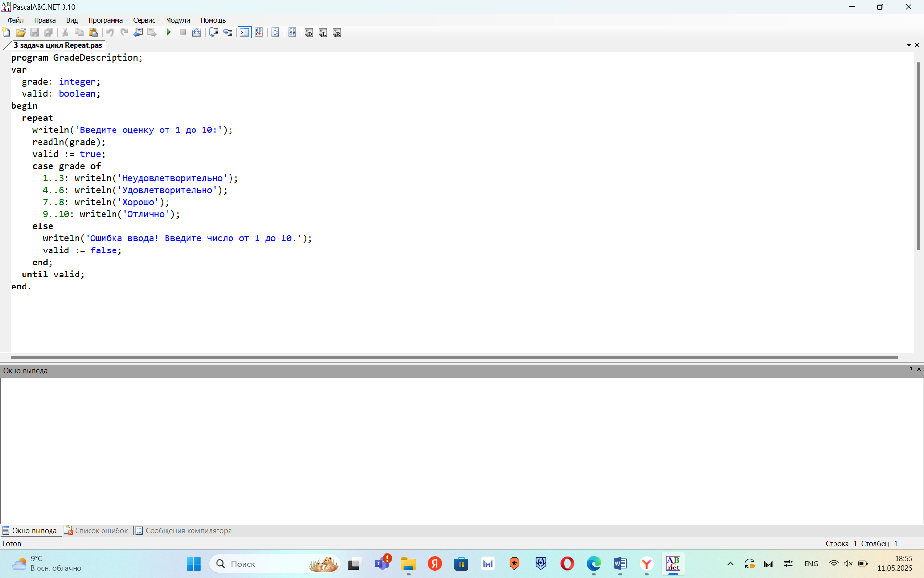Toggle the output window toolbar button
Screen dimensions: 924x578
244,32
